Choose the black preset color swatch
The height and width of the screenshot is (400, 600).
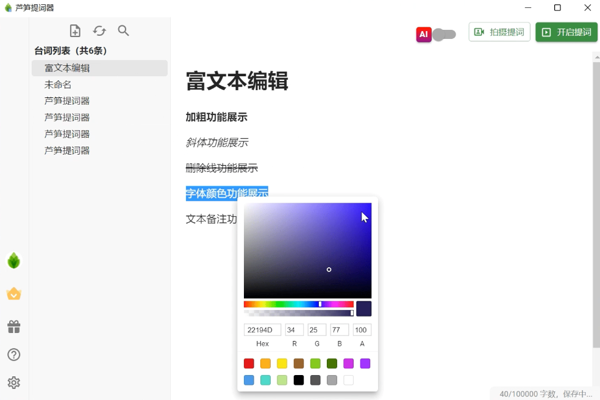coord(299,380)
